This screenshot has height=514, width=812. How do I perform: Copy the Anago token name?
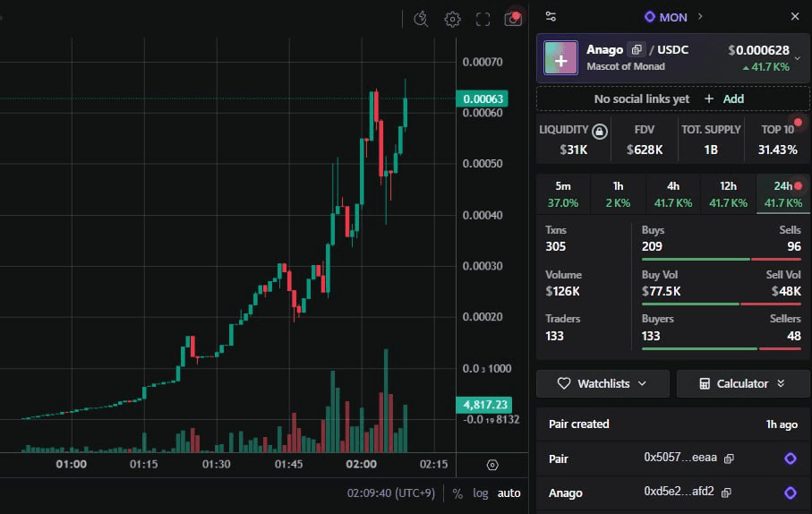(x=637, y=50)
